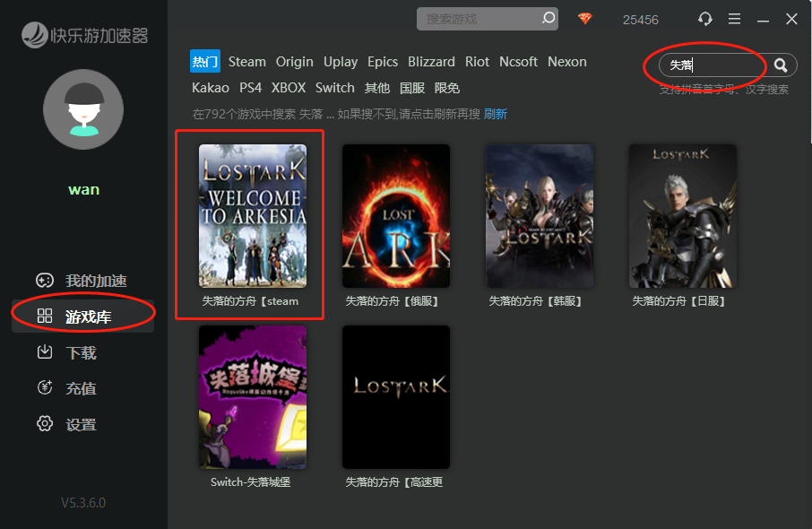Image resolution: width=812 pixels, height=529 pixels.
Task: Click the 25456 account number
Action: (x=641, y=20)
